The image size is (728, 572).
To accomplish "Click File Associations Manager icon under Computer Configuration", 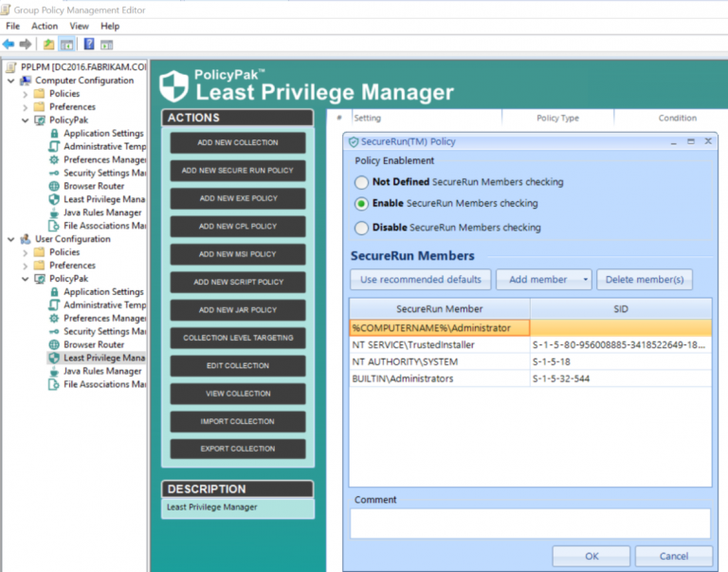I will pyautogui.click(x=54, y=226).
